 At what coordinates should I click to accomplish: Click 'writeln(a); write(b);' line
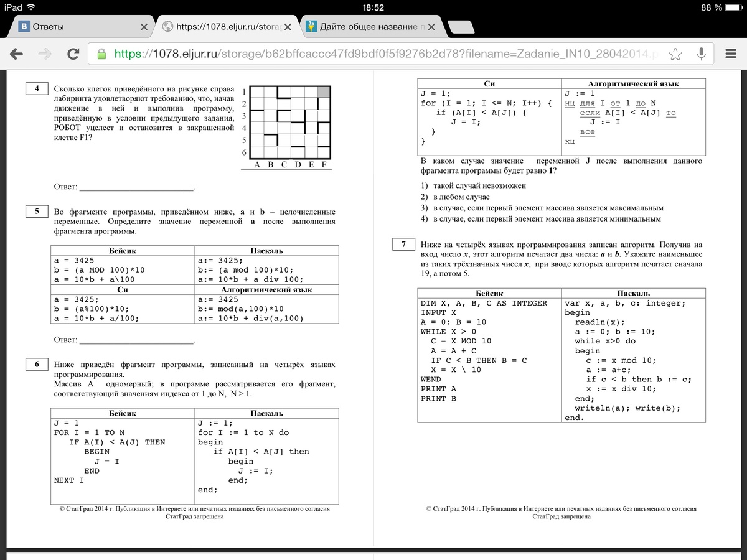(627, 408)
